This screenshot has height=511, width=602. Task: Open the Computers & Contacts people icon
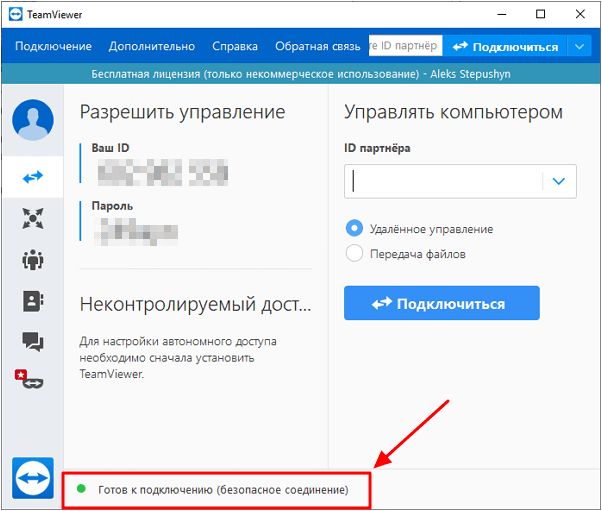click(33, 260)
